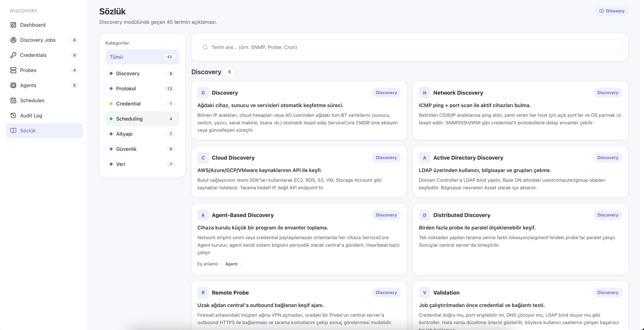The height and width of the screenshot is (330, 644).
Task: Filter by Protokol category
Action: coord(142,89)
